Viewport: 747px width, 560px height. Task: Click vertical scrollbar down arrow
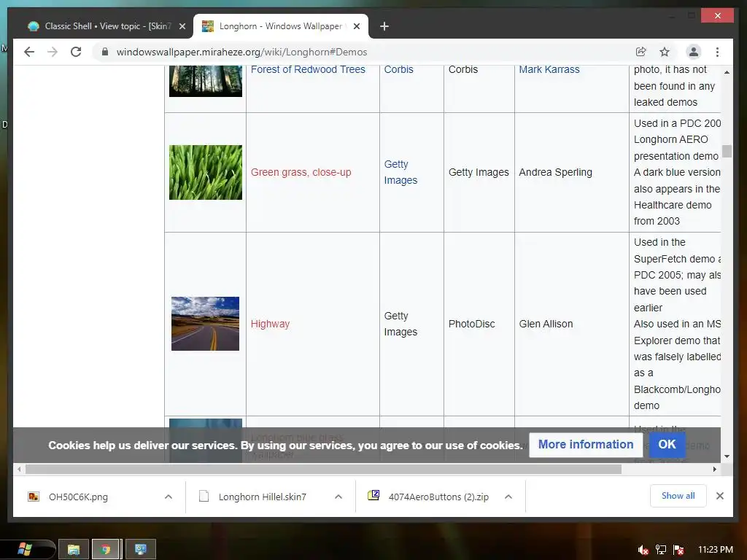click(x=727, y=456)
